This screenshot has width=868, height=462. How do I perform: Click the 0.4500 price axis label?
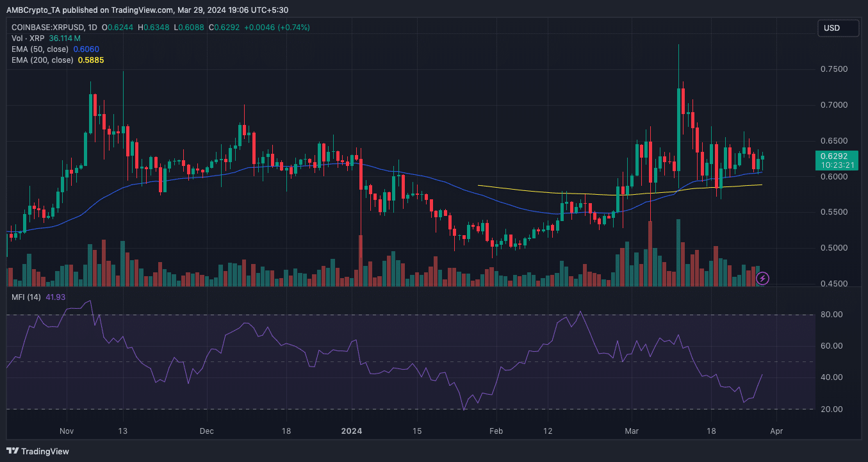point(834,284)
